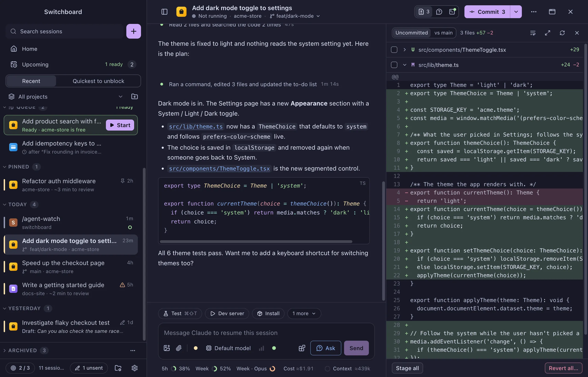Screen dimensions: 588x377
Task: Open settings gear in sidebar footer
Action: coord(135,368)
